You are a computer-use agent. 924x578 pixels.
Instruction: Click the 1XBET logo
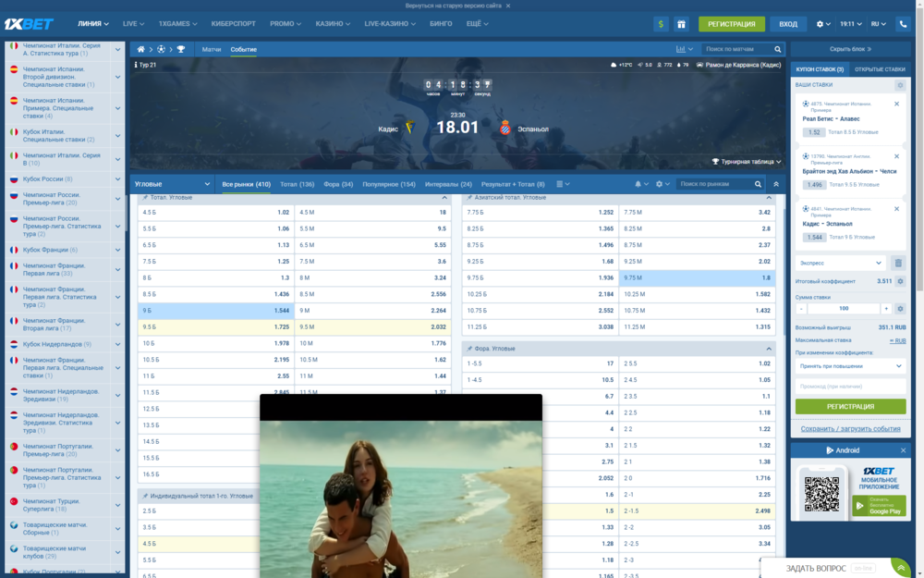(29, 24)
